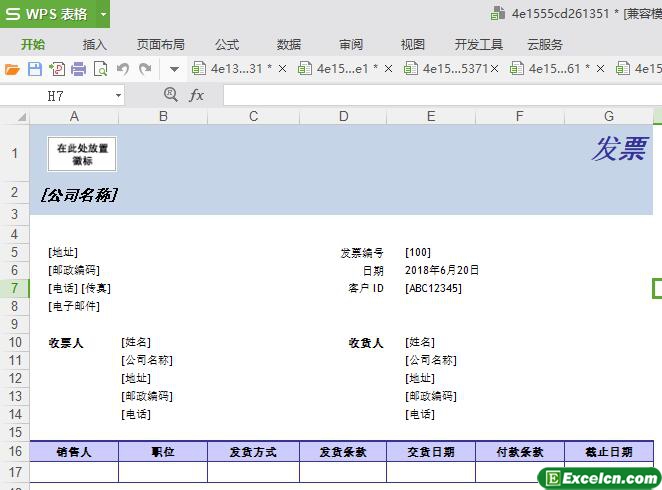This screenshot has height=490, width=662.
Task: Open the 数据 ribbon tab
Action: [289, 44]
